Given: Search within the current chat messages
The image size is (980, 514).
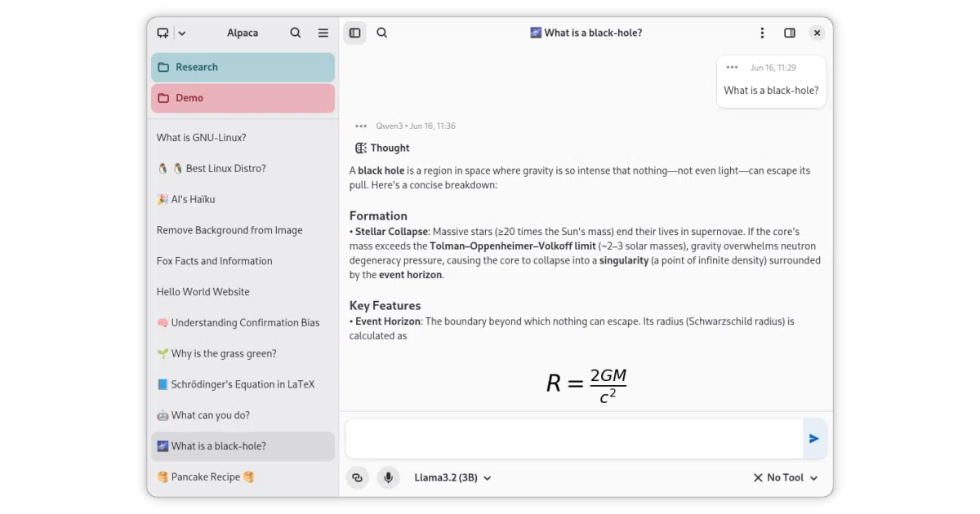Looking at the screenshot, I should (382, 33).
